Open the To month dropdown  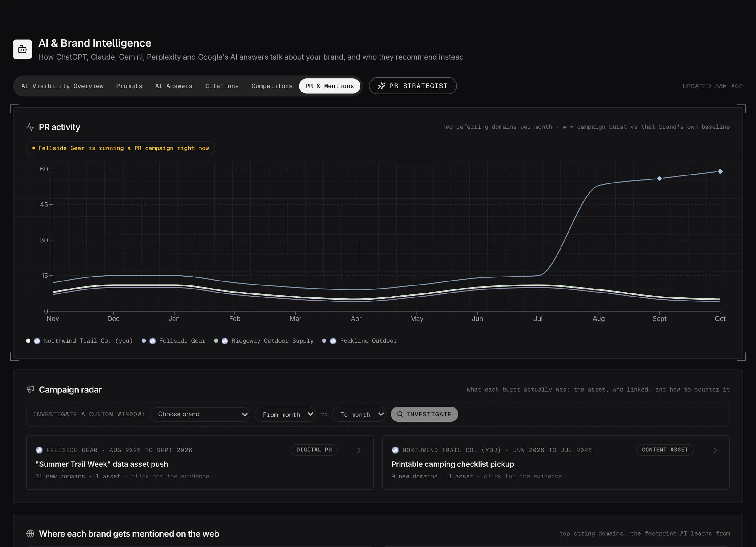(x=359, y=414)
